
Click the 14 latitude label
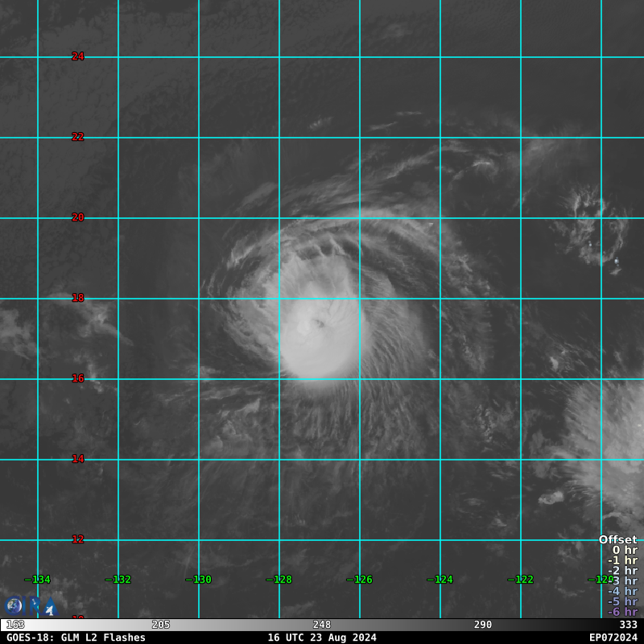click(x=78, y=459)
